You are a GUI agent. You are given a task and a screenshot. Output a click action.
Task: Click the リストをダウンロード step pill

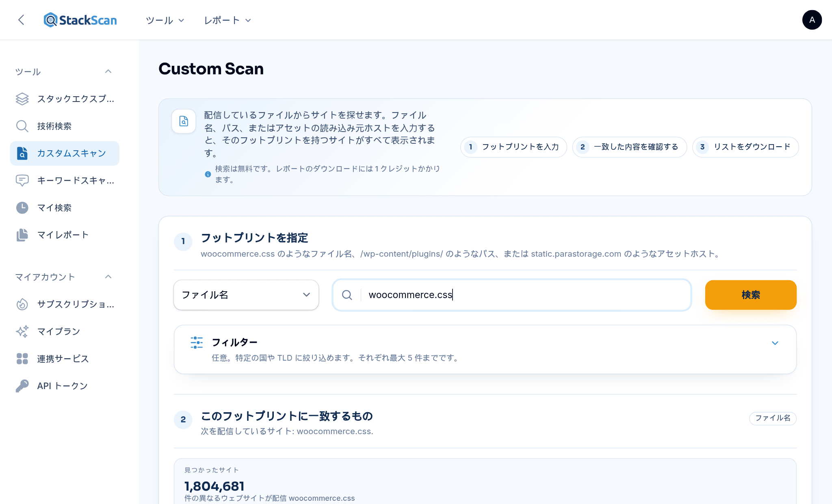point(745,147)
